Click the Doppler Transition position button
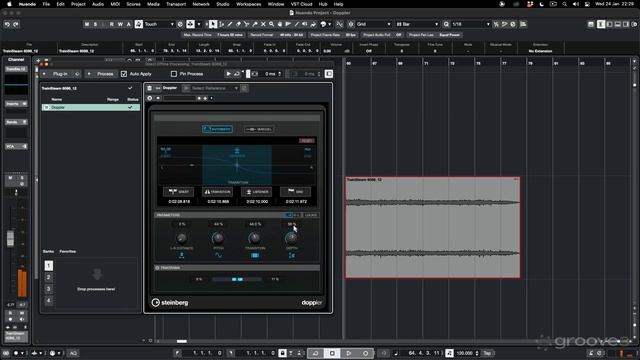 (x=218, y=192)
